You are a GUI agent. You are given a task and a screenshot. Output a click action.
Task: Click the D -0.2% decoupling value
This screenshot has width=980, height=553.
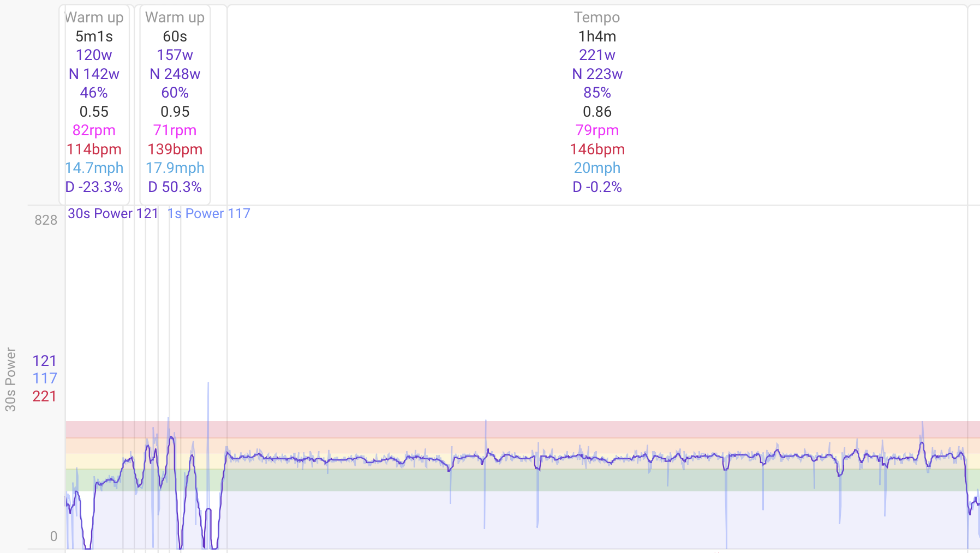click(x=597, y=187)
